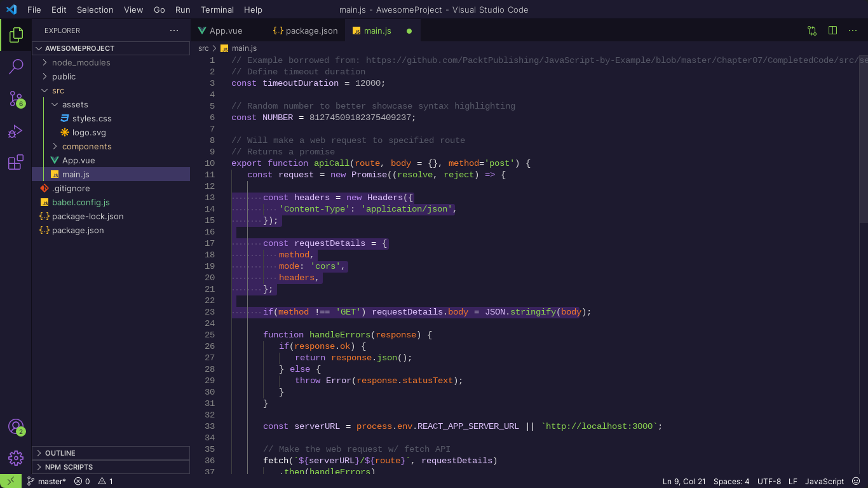The height and width of the screenshot is (488, 868).
Task: Open the Accounts icon in activity bar
Action: point(16,426)
